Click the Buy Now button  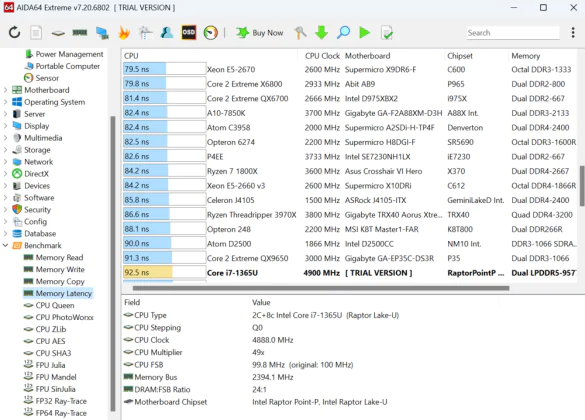260,33
